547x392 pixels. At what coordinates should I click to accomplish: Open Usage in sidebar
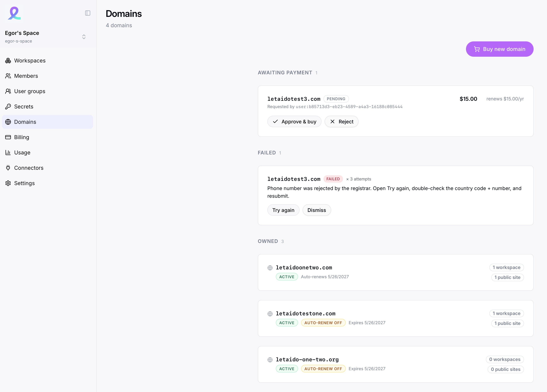tap(47, 153)
